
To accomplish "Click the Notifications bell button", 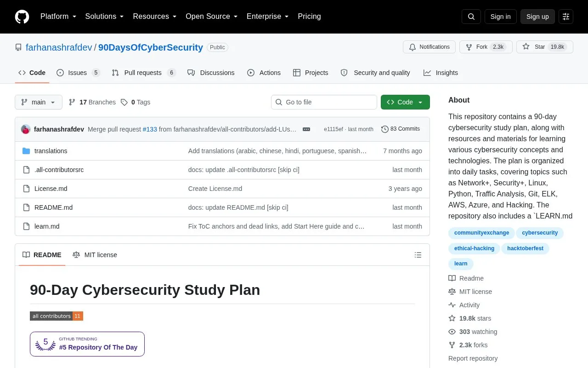I will [x=429, y=47].
